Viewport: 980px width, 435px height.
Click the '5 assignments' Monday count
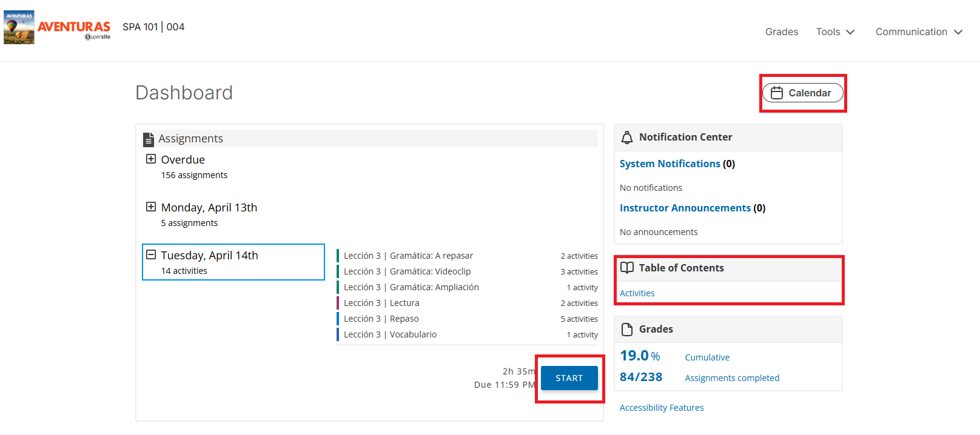189,223
